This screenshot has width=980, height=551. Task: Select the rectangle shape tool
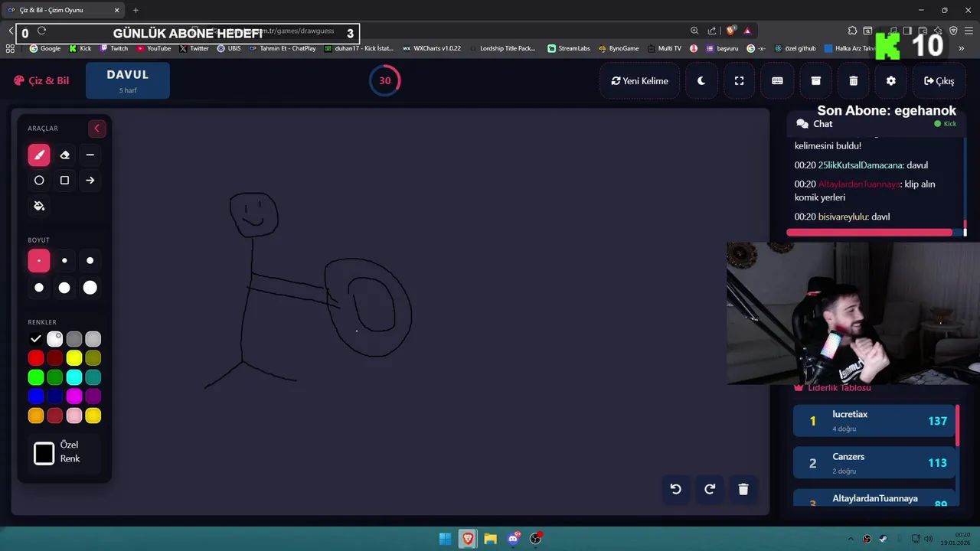[64, 181]
